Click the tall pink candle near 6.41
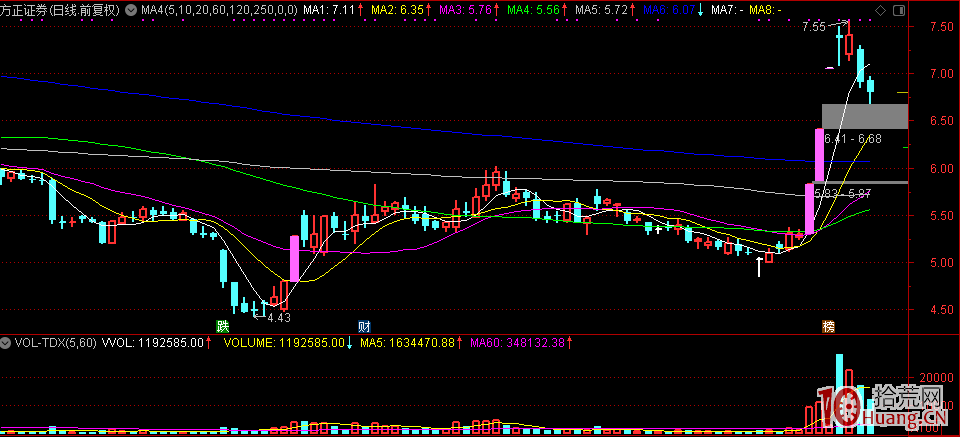Viewport: 960px width, 437px height. (819, 155)
